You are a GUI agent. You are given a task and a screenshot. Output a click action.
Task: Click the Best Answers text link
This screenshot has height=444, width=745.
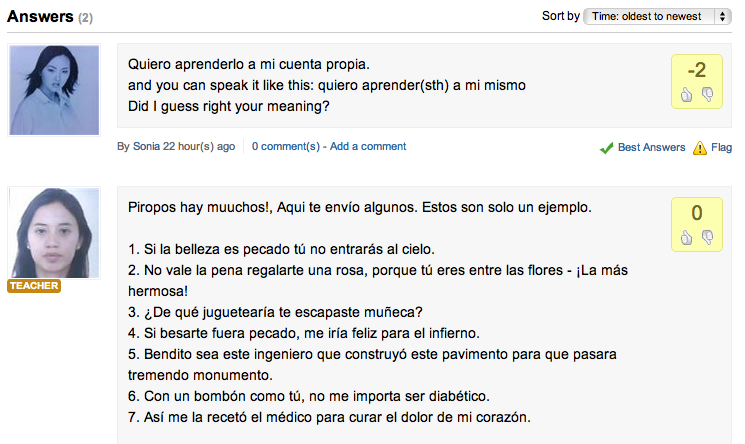tap(651, 147)
